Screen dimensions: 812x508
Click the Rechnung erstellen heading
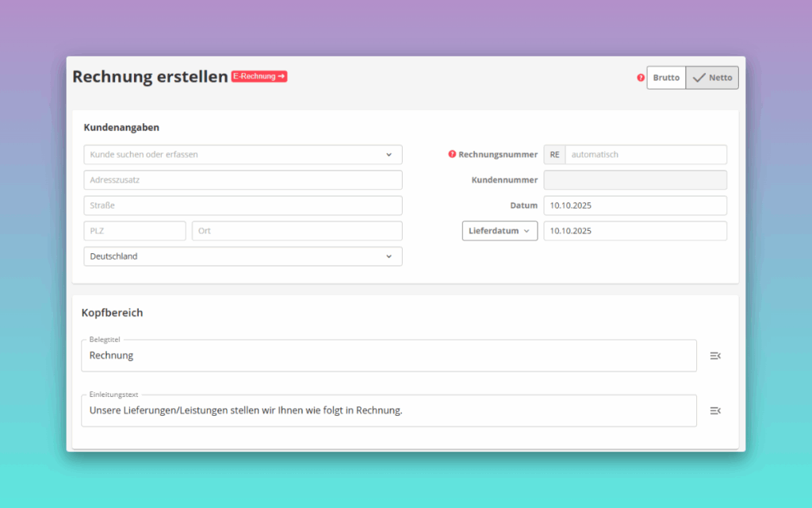[x=151, y=76]
